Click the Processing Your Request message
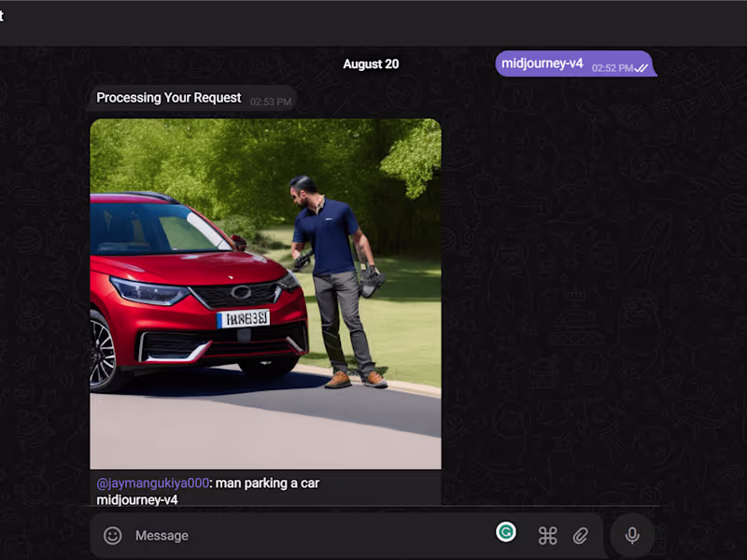Image resolution: width=747 pixels, height=560 pixels. (x=191, y=99)
